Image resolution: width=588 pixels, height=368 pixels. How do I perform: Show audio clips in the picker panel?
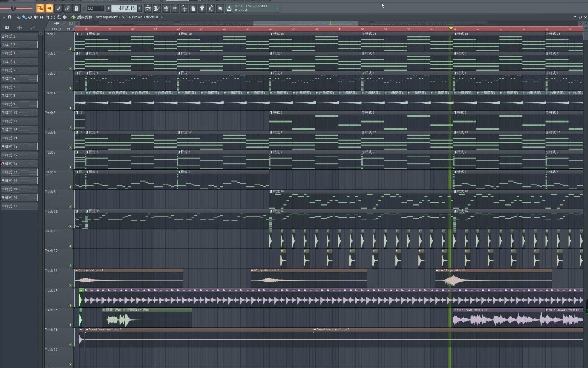coord(19,28)
